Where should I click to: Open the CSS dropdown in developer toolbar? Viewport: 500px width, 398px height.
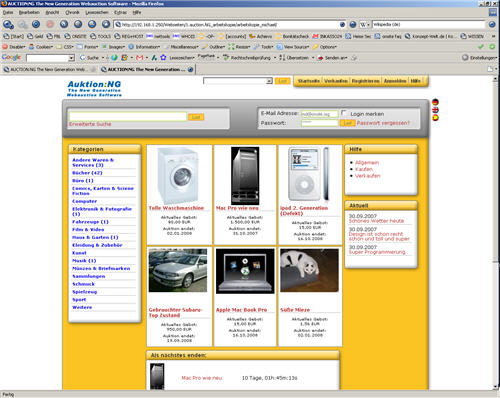point(65,47)
